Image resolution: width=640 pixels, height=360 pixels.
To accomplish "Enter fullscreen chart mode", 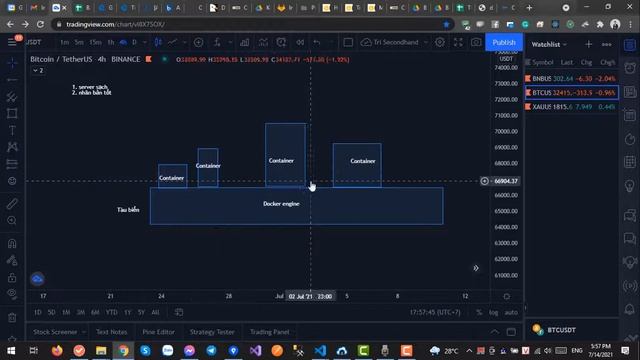I will (458, 42).
